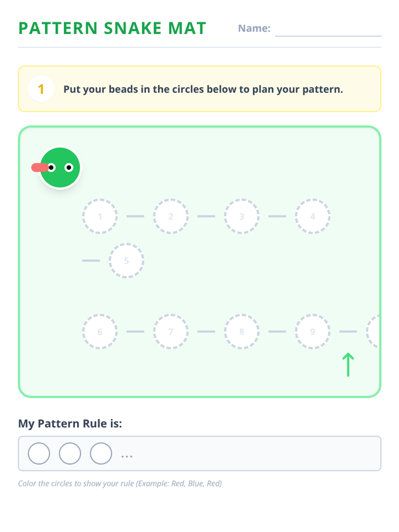Click the green upward arrow
399x532 pixels.
348,365
